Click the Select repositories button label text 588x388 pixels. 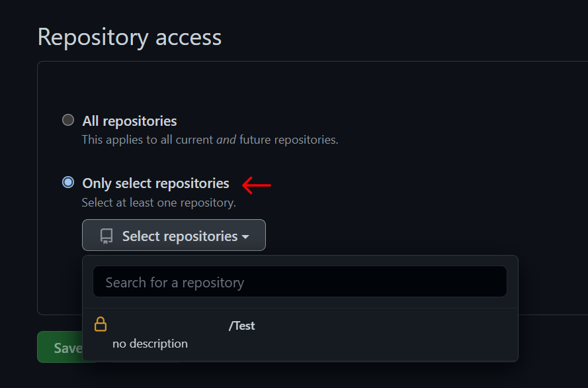[180, 236]
